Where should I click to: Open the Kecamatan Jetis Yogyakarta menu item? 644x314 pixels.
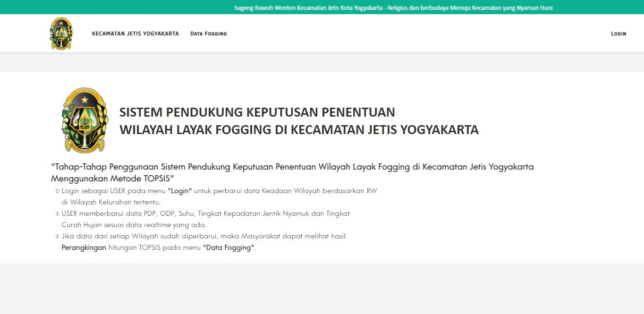[136, 34]
